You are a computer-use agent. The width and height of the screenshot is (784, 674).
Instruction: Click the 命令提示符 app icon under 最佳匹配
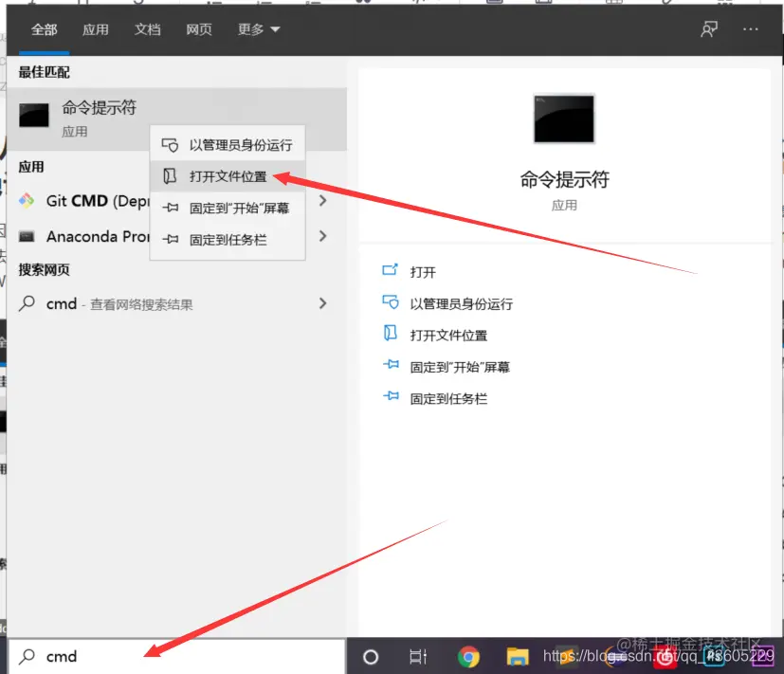(33, 114)
